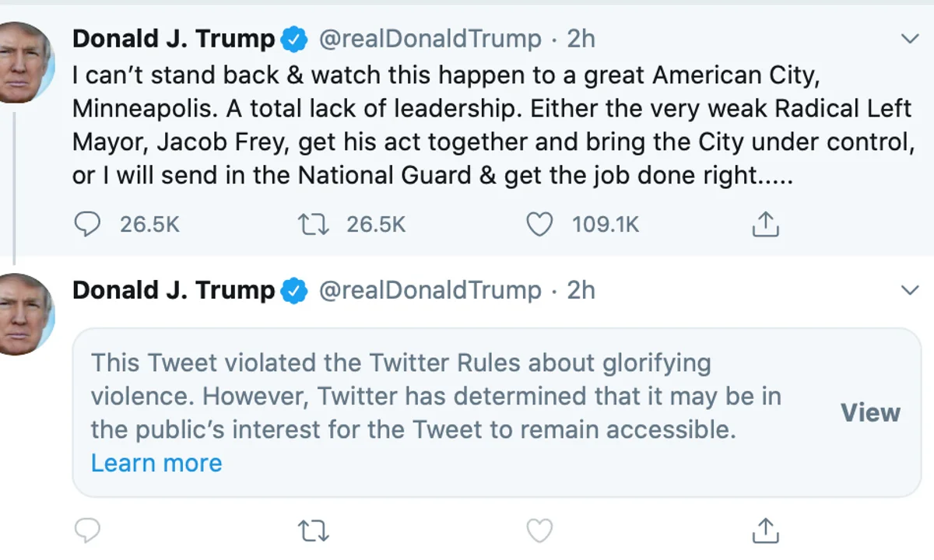Open share options on the first tweet
Screen dimensions: 934x560
coord(765,224)
